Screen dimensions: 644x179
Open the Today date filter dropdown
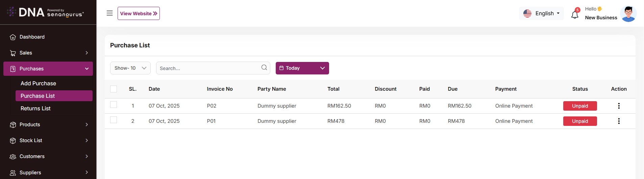302,68
